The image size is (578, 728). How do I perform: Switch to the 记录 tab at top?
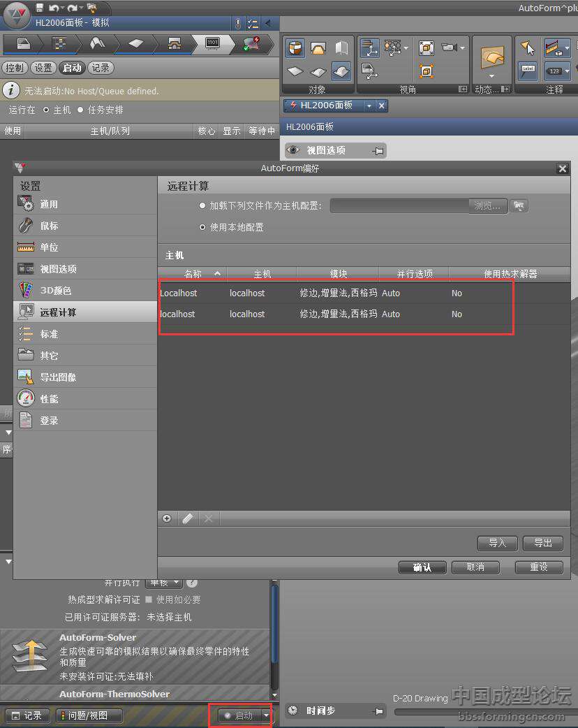tap(101, 68)
